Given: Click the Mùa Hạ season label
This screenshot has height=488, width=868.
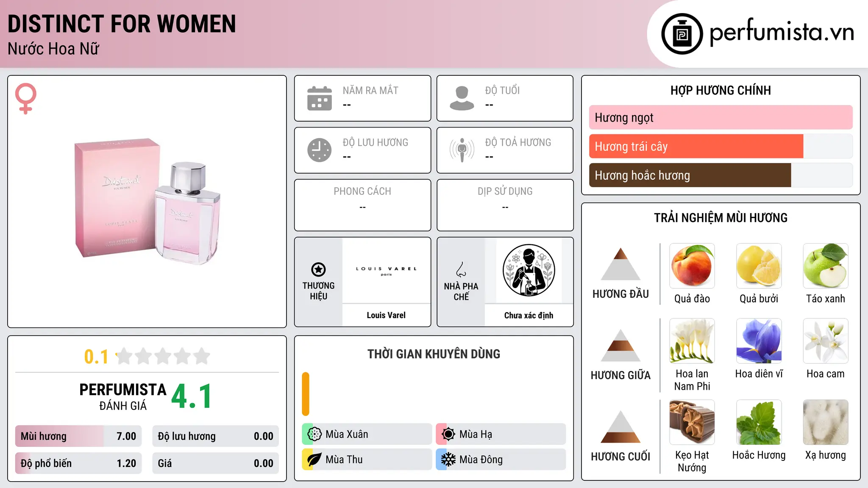Looking at the screenshot, I should click(x=476, y=434).
